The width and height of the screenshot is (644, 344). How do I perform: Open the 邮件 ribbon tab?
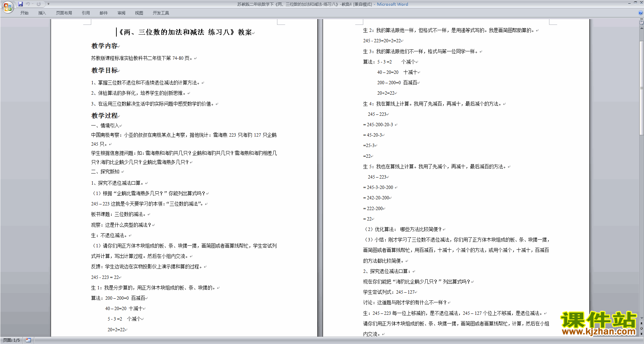click(x=104, y=13)
